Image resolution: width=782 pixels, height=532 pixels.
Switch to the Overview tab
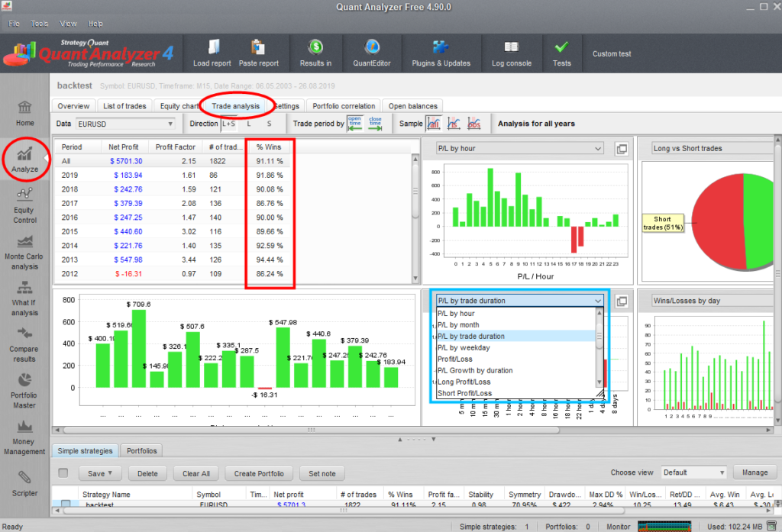click(73, 105)
